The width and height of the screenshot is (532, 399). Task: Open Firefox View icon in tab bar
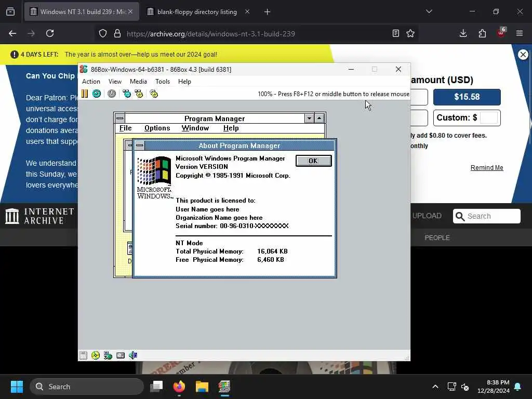click(x=10, y=12)
